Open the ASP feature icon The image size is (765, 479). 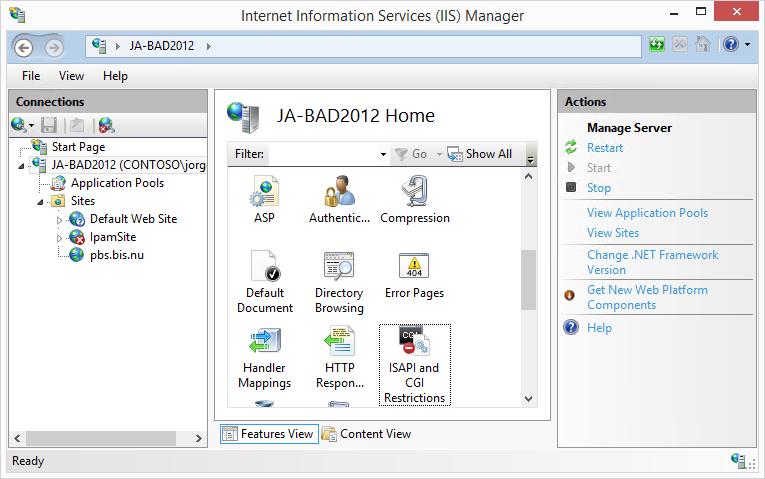[264, 192]
